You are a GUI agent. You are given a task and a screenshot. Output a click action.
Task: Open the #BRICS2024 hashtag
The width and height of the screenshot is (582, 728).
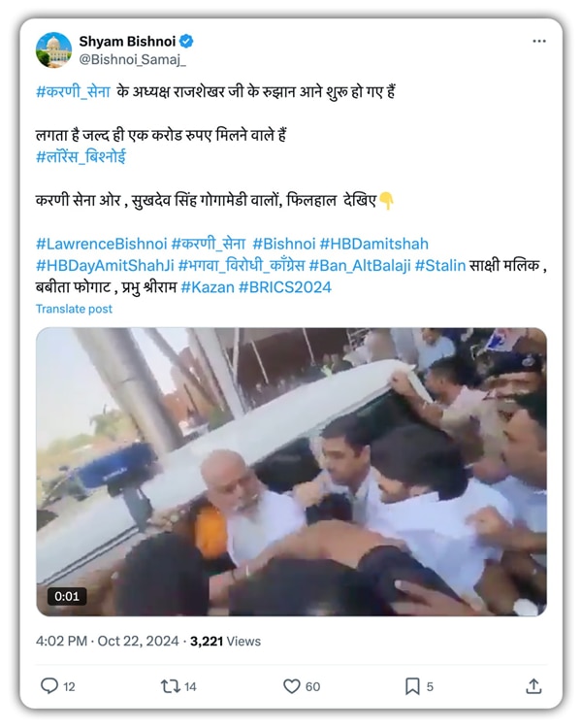(x=285, y=287)
